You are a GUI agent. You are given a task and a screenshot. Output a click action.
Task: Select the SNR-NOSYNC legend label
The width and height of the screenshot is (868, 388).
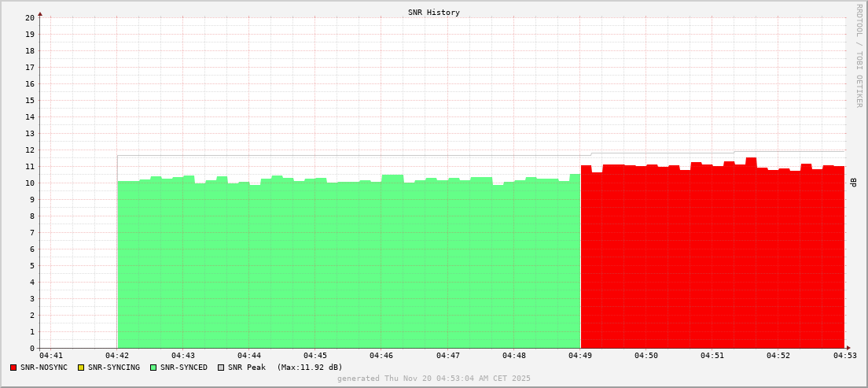coord(45,368)
